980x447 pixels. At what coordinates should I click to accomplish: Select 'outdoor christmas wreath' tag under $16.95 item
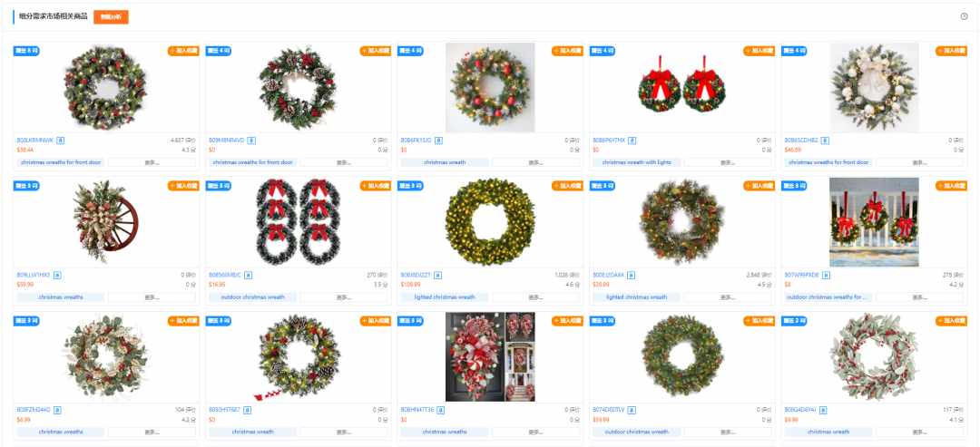point(252,297)
